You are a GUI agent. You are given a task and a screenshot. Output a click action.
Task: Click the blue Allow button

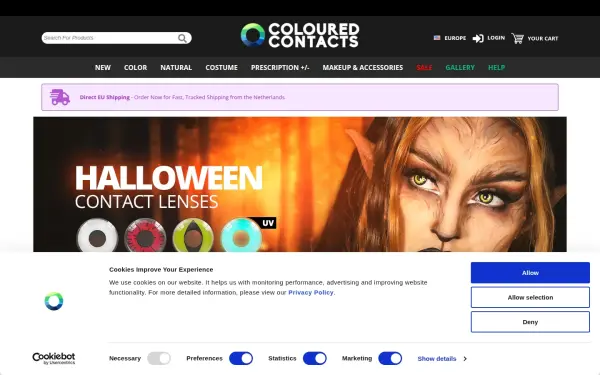[x=530, y=273]
